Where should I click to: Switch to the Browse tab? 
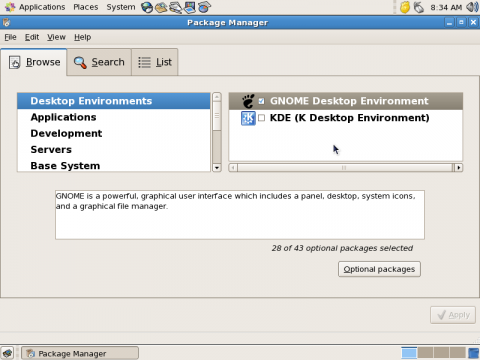click(34, 62)
